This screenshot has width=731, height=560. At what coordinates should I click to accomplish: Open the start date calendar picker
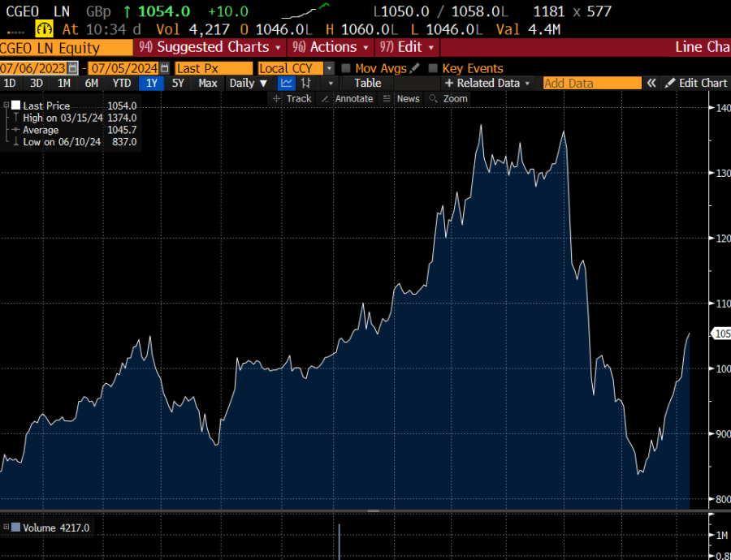(74, 68)
